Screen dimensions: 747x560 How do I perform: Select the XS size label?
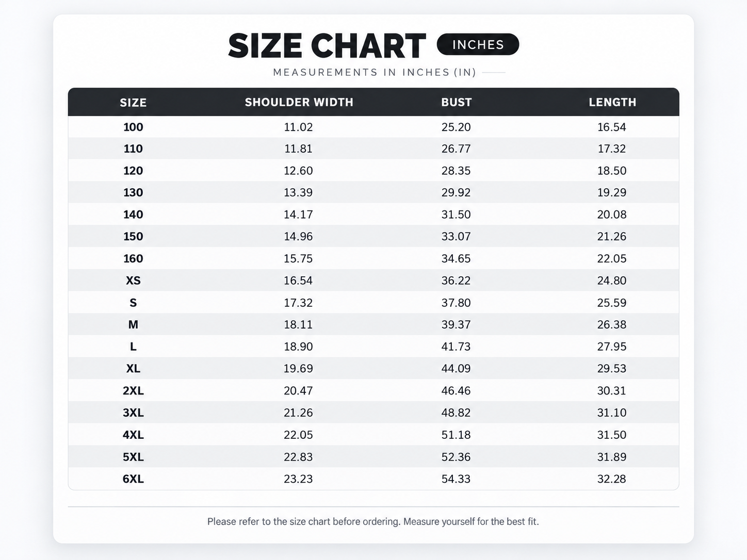coord(133,281)
